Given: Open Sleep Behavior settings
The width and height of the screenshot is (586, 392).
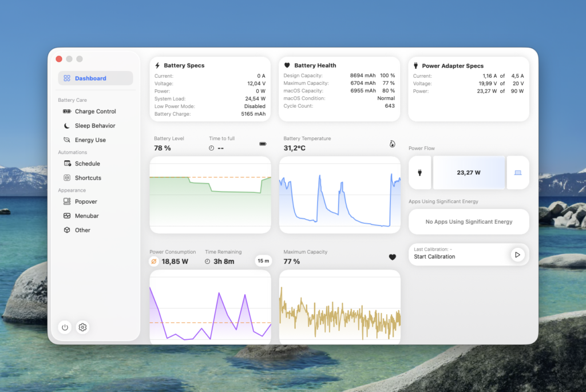Looking at the screenshot, I should tap(96, 125).
